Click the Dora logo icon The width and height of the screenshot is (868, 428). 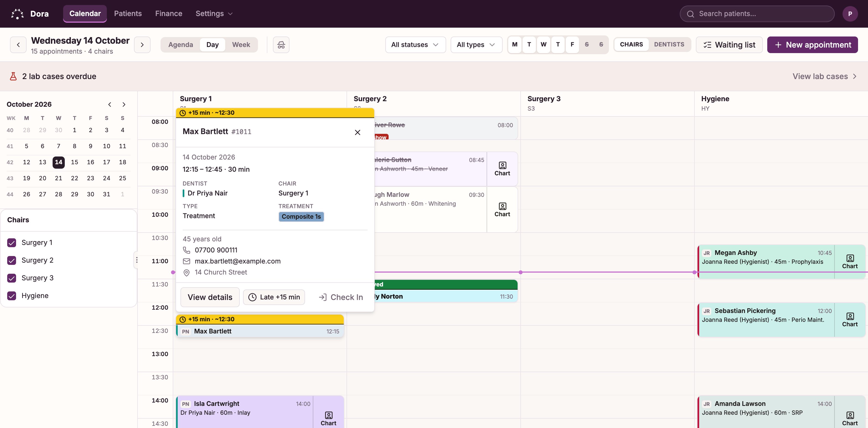pos(17,14)
